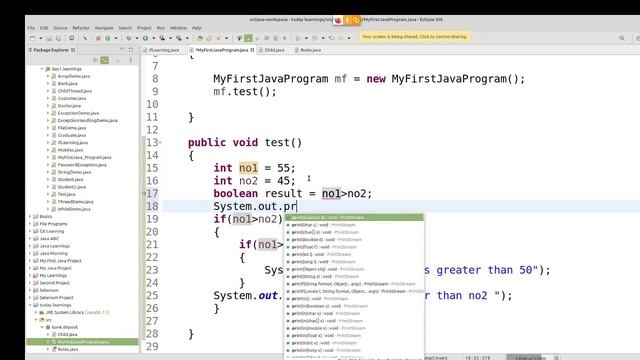Open the Help menu
The width and height of the screenshot is (640, 360).
pyautogui.click(x=196, y=28)
